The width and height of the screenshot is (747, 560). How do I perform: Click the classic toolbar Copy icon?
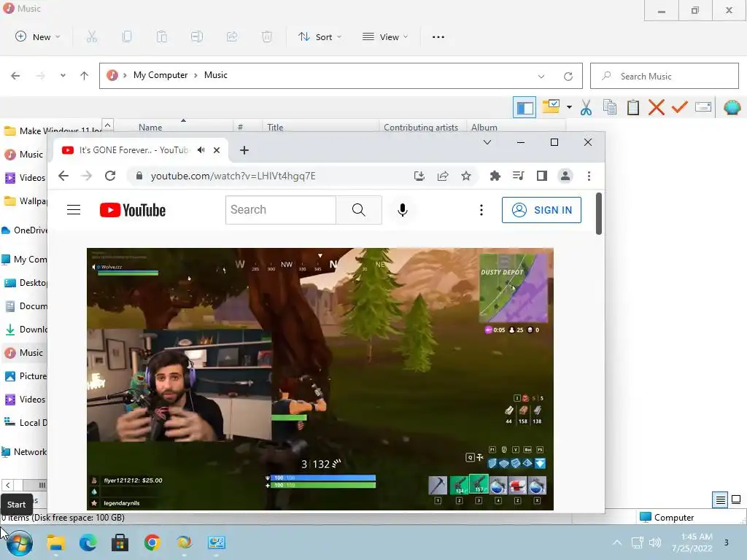click(x=610, y=108)
